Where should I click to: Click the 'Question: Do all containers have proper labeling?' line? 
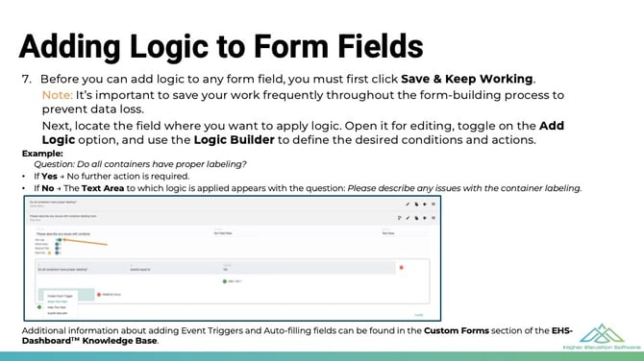pos(140,164)
